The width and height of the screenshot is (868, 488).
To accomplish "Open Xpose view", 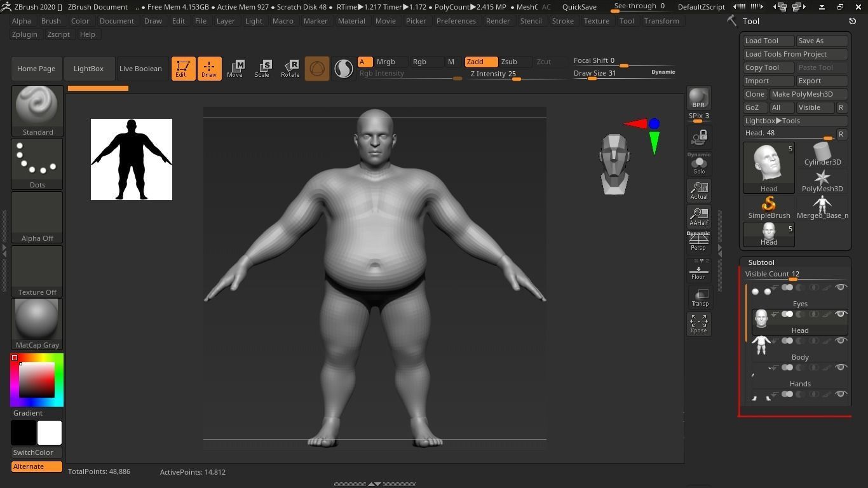I will pos(698,323).
